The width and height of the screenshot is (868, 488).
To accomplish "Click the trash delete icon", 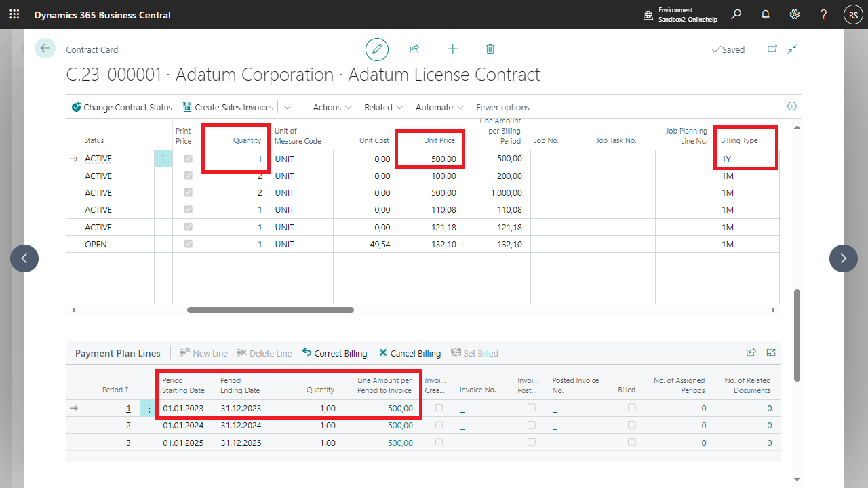I will (x=490, y=49).
